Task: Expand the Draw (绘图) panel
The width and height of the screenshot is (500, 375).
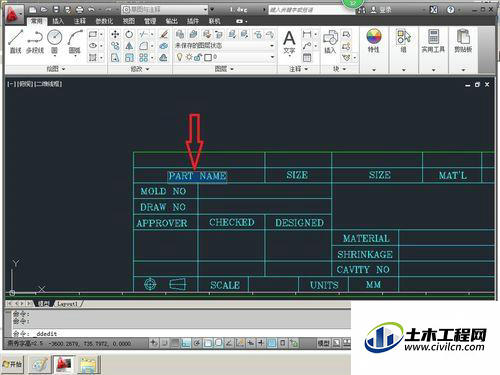Action: pos(56,69)
